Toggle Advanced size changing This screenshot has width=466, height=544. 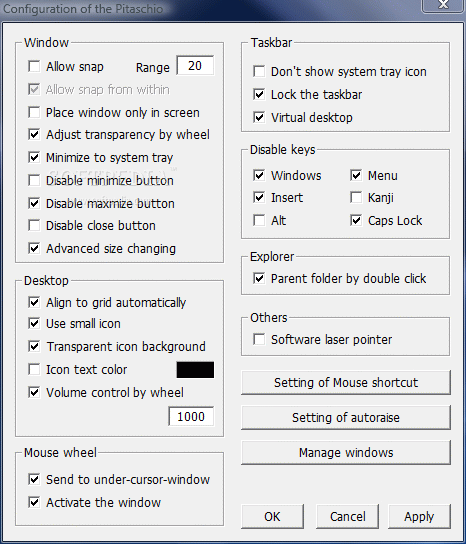tap(34, 248)
